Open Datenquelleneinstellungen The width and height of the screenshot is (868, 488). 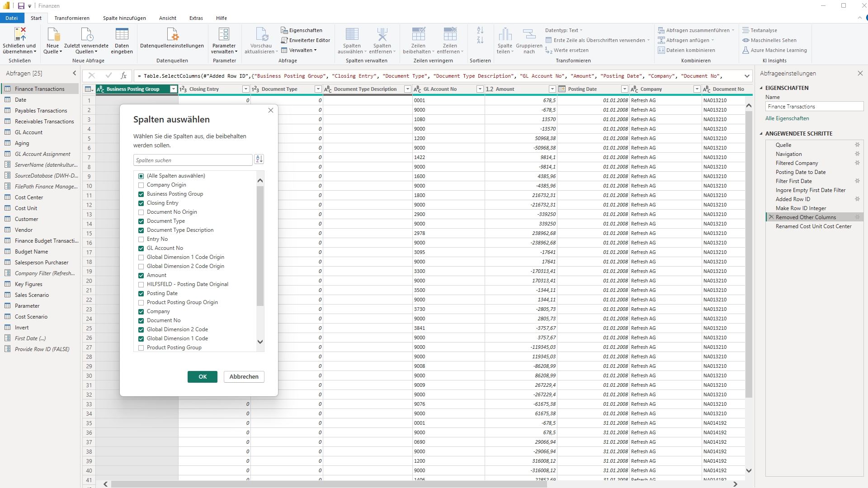(172, 41)
